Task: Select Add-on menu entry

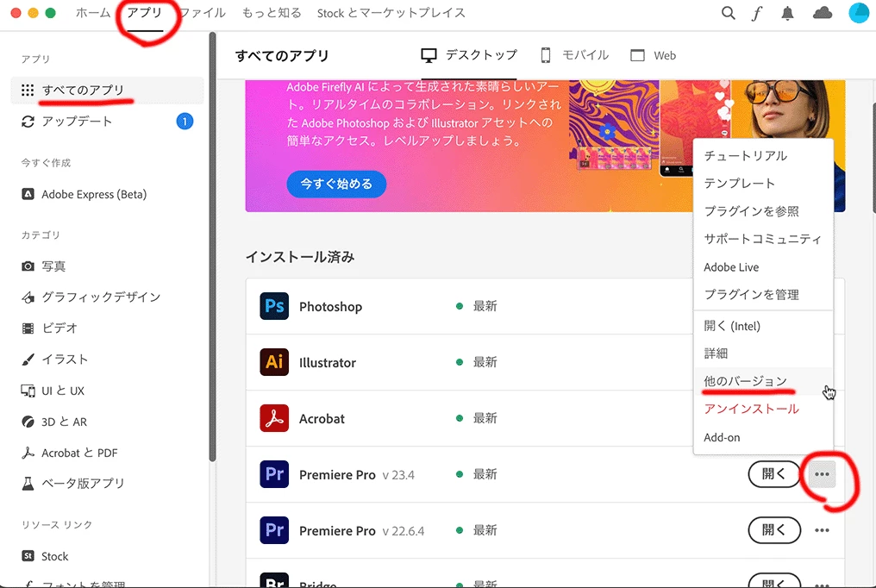Action: click(763, 437)
